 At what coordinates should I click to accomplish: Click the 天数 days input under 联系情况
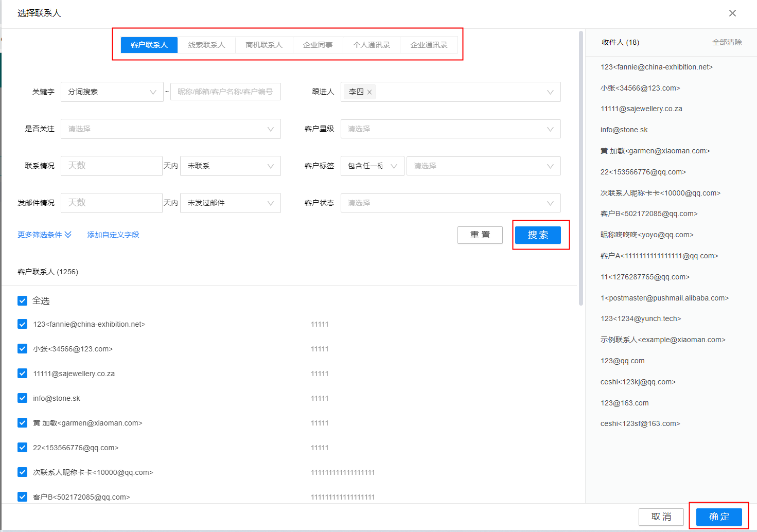[111, 166]
